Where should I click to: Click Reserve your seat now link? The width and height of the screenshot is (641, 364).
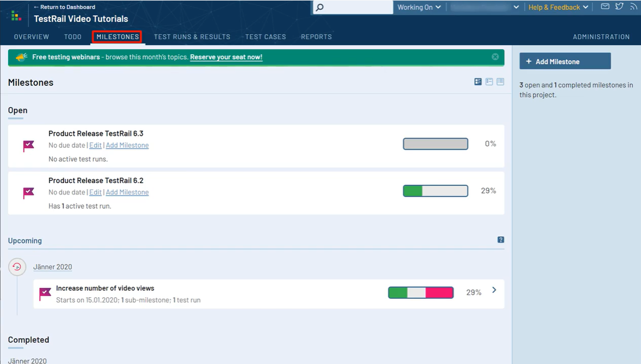point(226,57)
